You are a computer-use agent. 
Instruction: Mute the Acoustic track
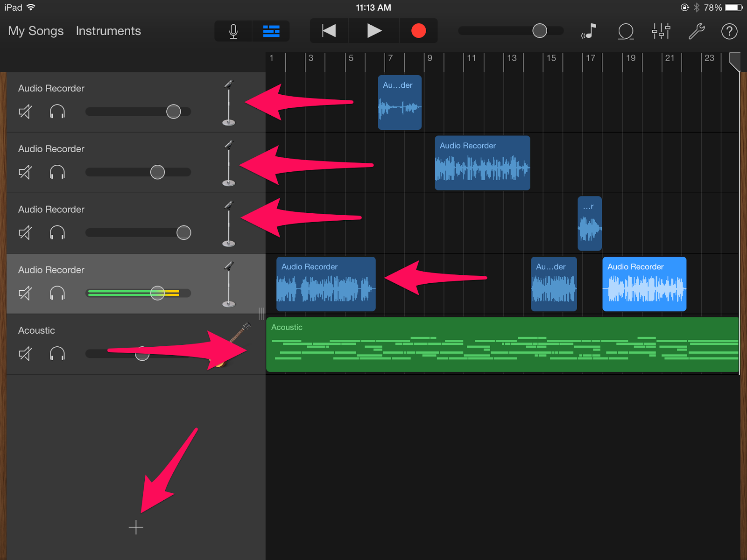25,354
